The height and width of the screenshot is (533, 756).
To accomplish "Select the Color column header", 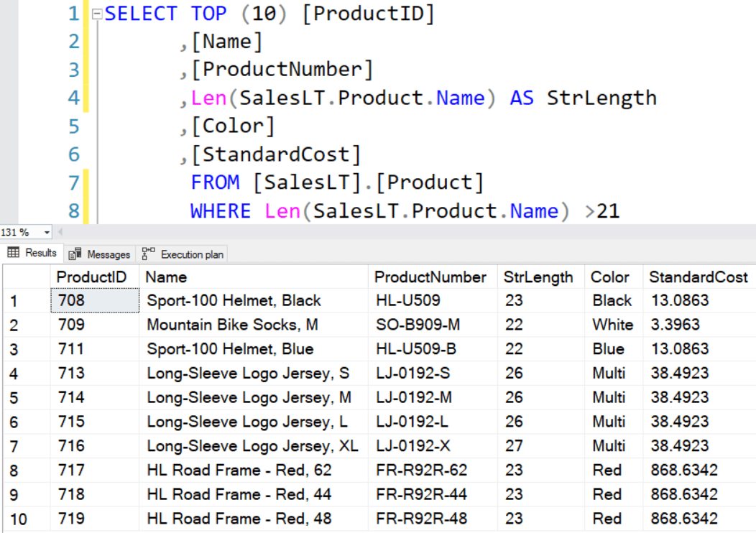I will pyautogui.click(x=614, y=277).
